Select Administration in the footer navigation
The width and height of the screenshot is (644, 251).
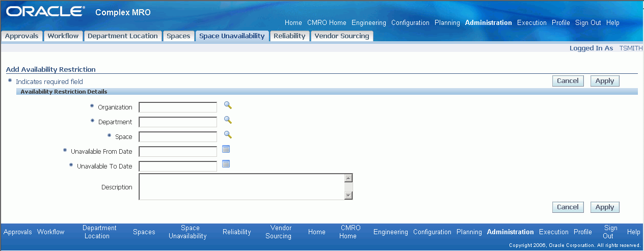click(x=511, y=232)
